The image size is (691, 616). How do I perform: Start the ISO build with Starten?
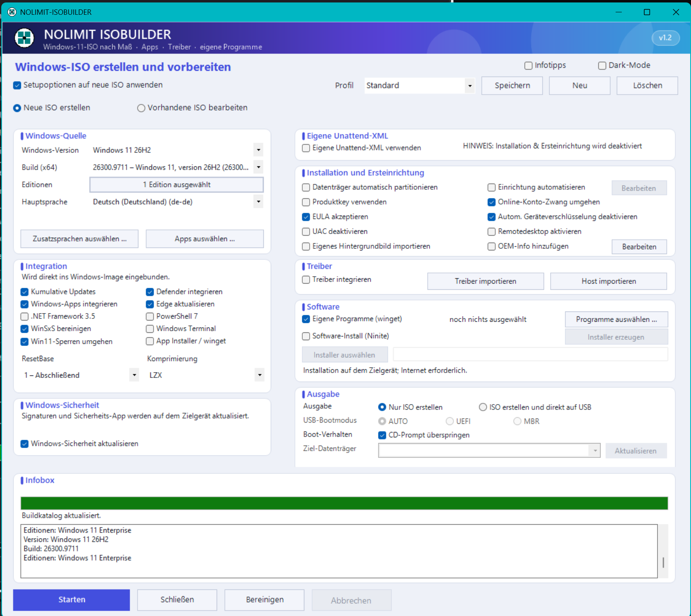(72, 600)
